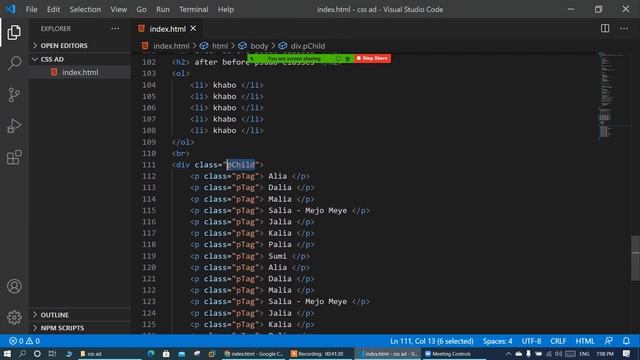The image size is (640, 360).
Task: Select the index.html editor tab
Action: [167, 29]
